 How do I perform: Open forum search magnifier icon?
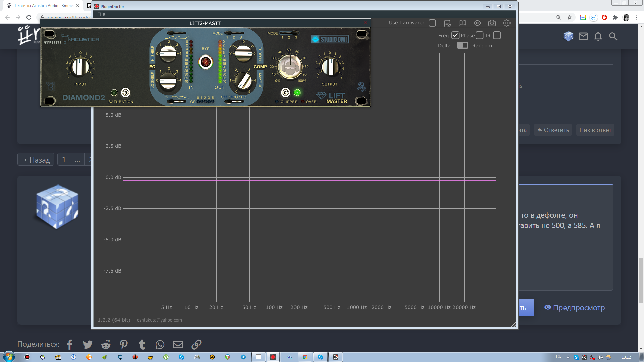point(613,36)
